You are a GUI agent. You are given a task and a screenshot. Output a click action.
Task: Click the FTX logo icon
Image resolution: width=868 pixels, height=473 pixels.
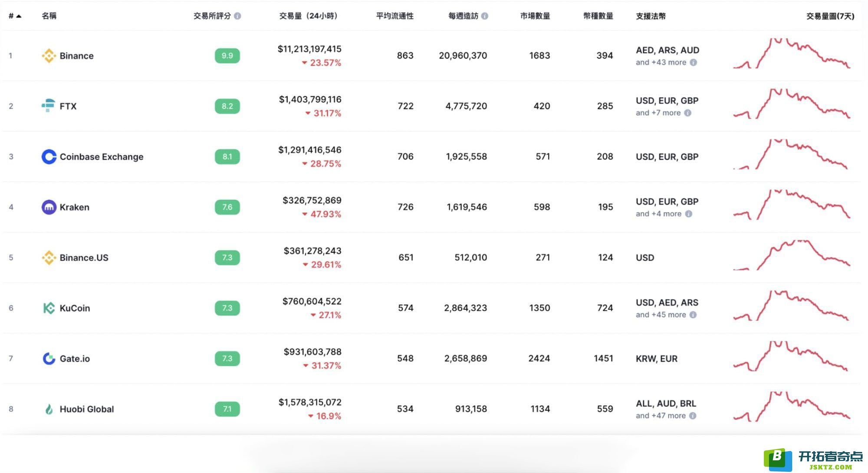(48, 106)
